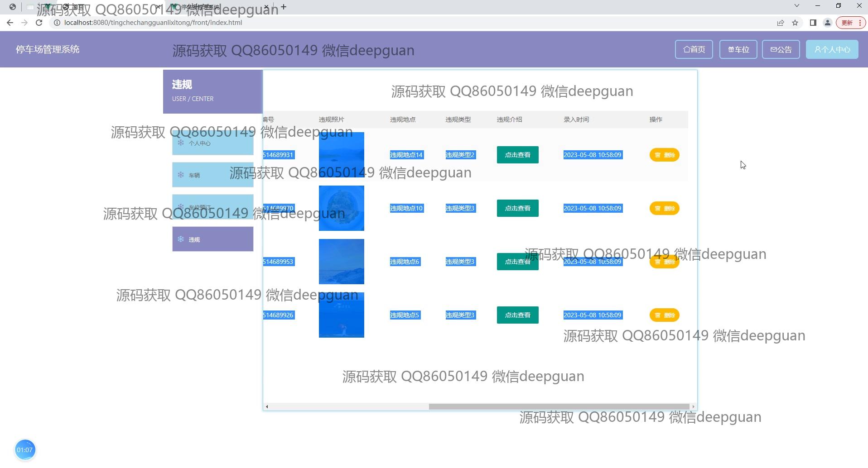Click the horizontal scrollbar under the table
Screen dimensions: 868x468
click(x=559, y=406)
